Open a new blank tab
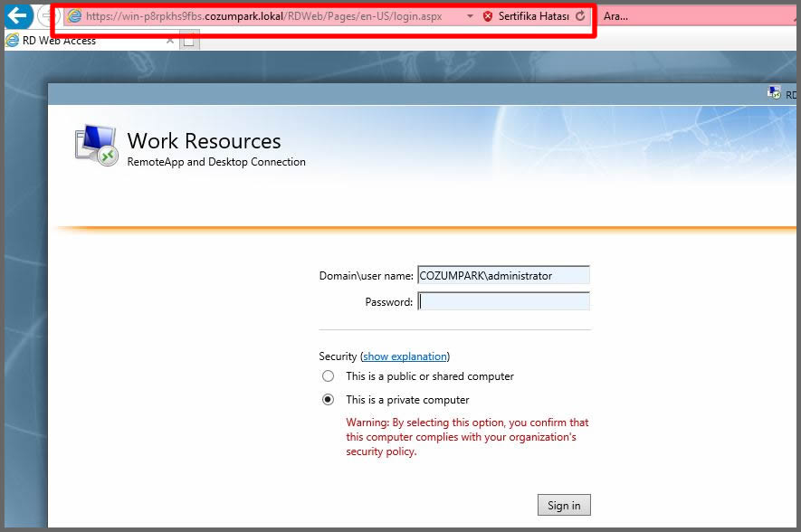Screen dimensions: 801x532 pos(189,41)
